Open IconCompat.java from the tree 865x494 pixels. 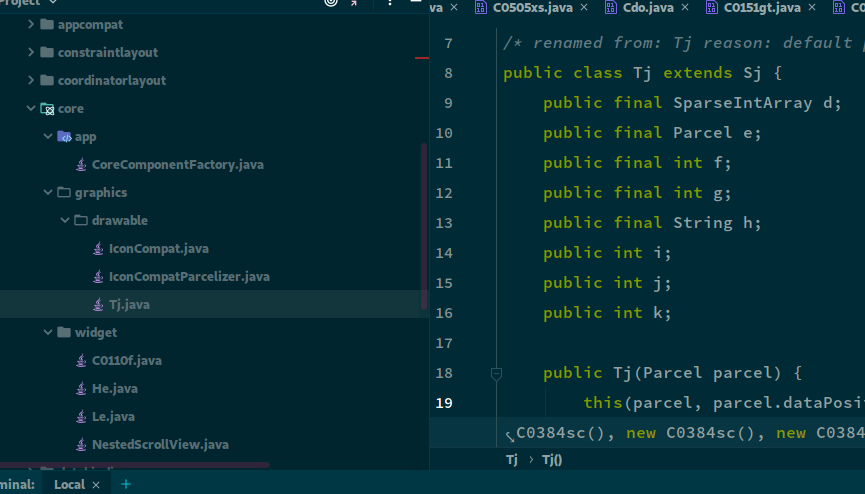click(x=159, y=248)
